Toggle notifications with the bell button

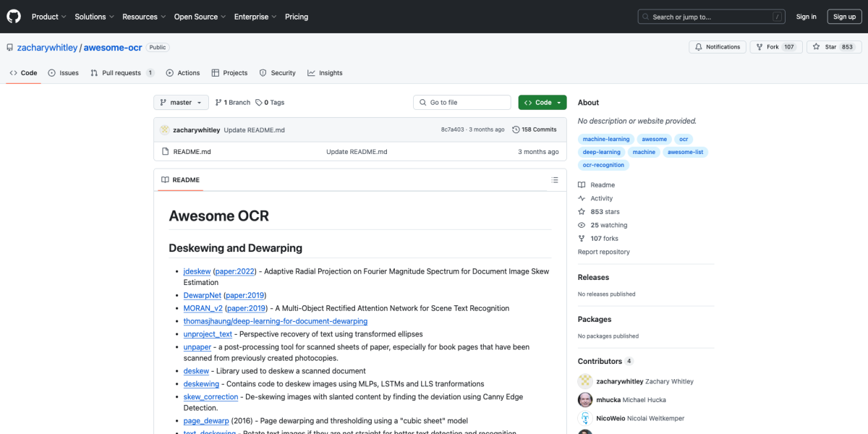point(717,46)
